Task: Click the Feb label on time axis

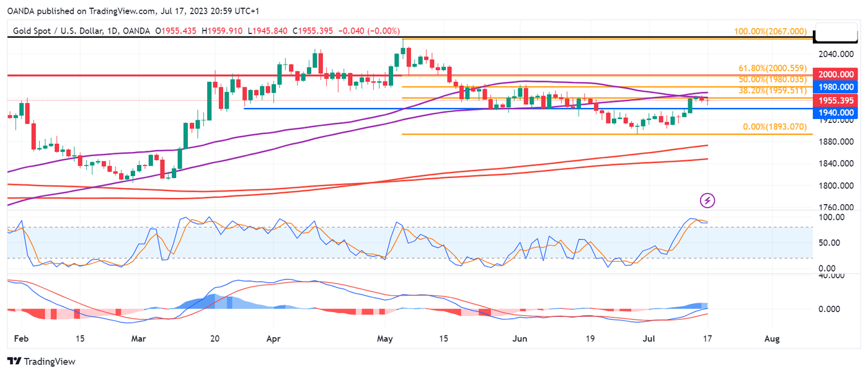Action: tap(19, 339)
